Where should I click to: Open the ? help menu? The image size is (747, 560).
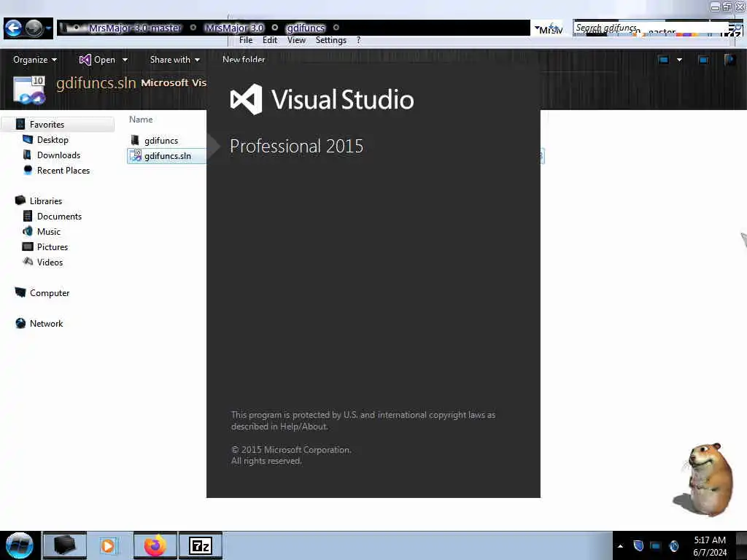click(359, 41)
